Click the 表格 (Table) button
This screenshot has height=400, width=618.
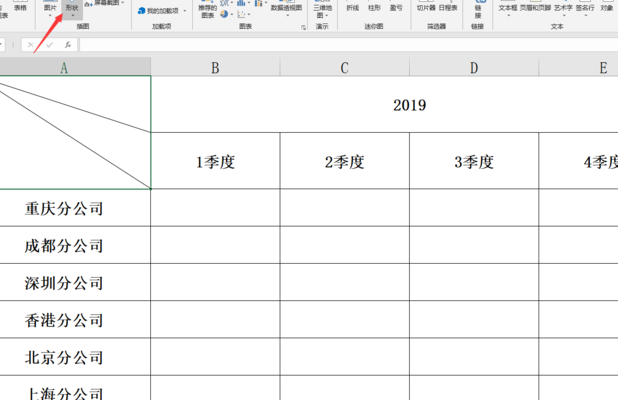(x=20, y=8)
